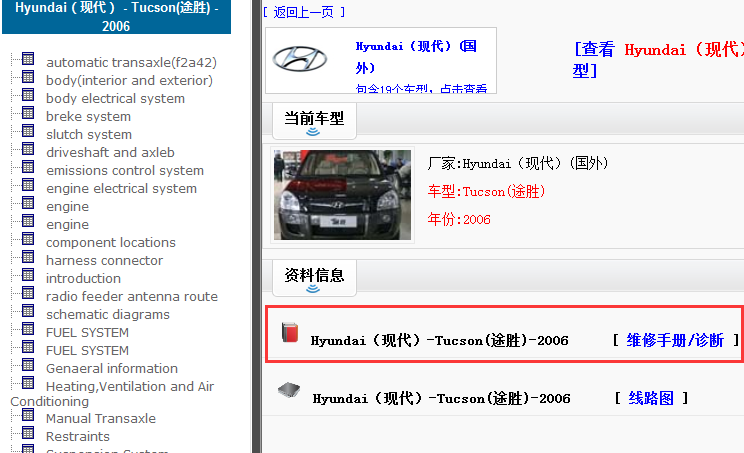Click the icon beside Heating,Ventilation and Air Conditioning
Viewport: 744px width, 453px height.
(28, 383)
